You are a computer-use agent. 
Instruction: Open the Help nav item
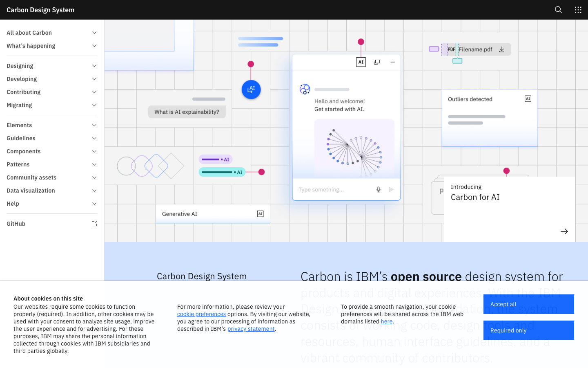click(52, 204)
